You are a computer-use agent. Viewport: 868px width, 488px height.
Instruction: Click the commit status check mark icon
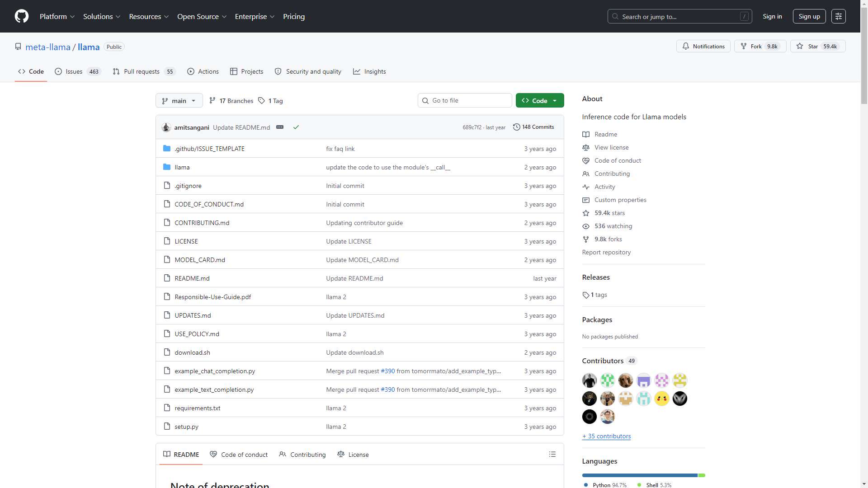coord(296,127)
